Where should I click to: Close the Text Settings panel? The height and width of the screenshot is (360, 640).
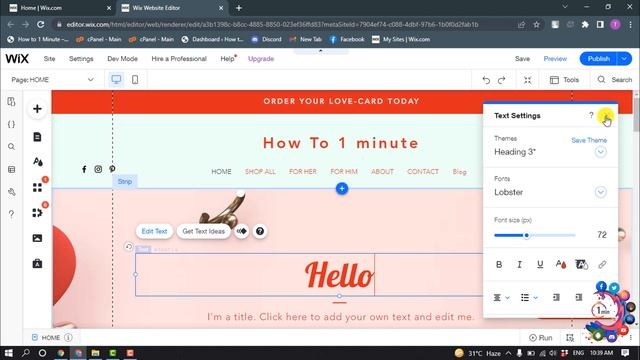click(605, 116)
